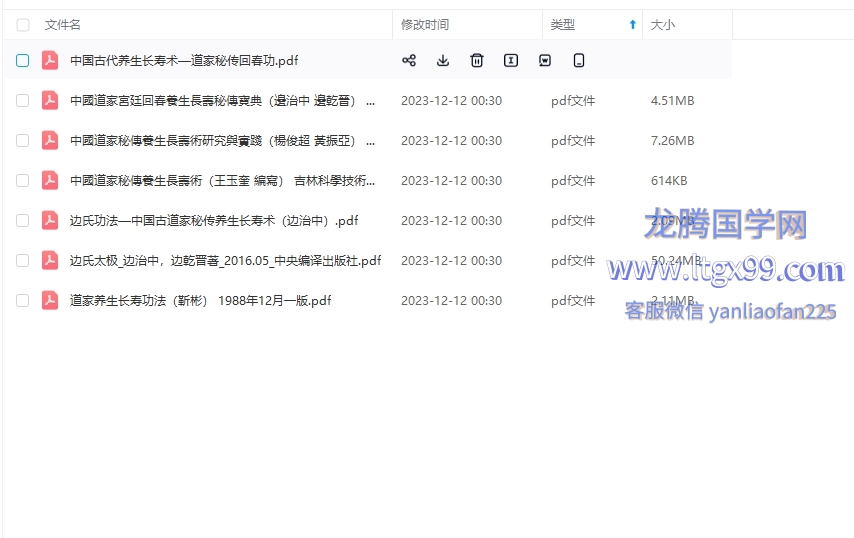Click pdf文件 type in the 614KB row
The width and height of the screenshot is (854, 538).
pyautogui.click(x=573, y=181)
